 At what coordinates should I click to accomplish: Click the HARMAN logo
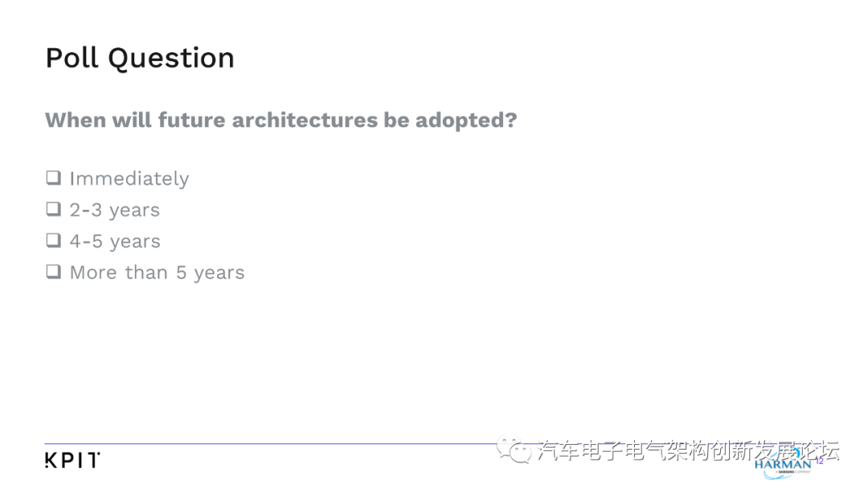(x=783, y=464)
